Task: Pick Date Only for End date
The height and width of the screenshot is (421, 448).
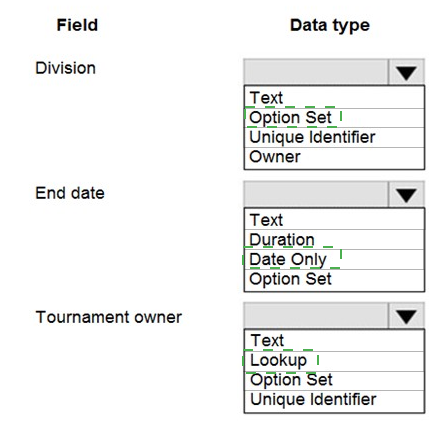Action: [334, 260]
